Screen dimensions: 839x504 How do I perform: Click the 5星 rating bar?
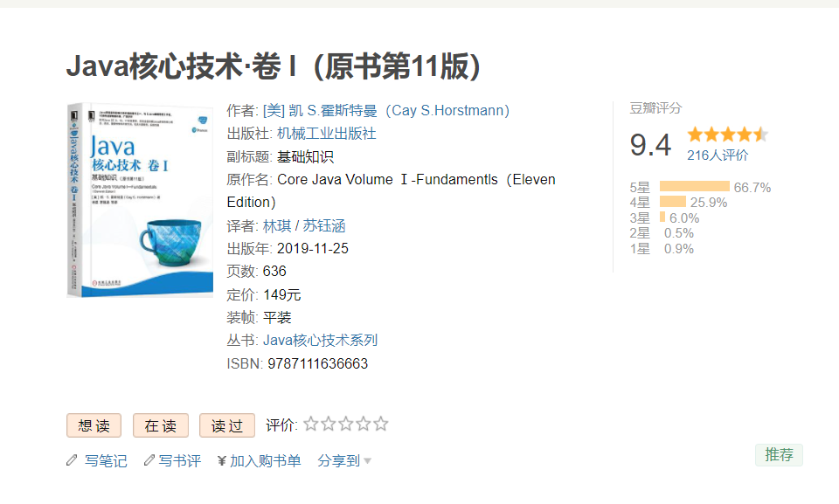[695, 186]
